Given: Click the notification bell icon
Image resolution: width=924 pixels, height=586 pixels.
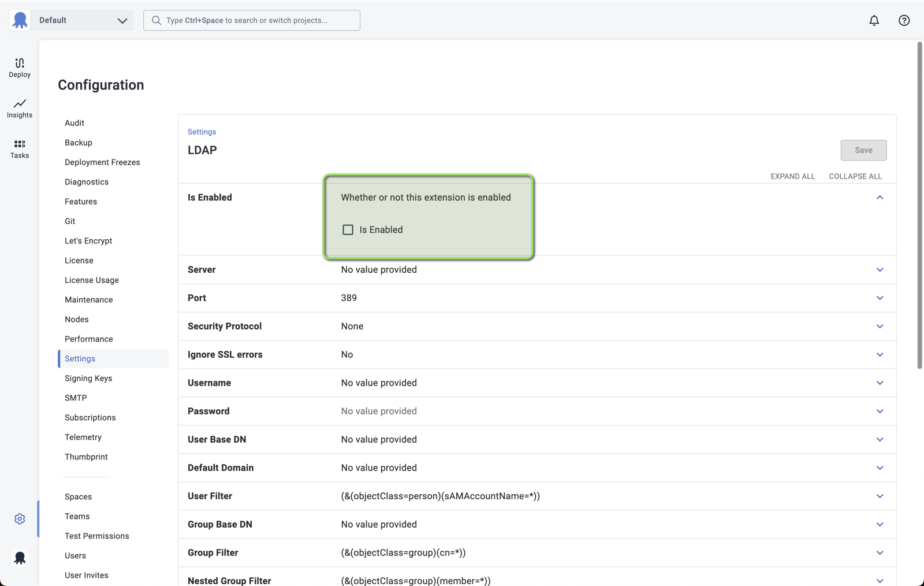Looking at the screenshot, I should [874, 20].
